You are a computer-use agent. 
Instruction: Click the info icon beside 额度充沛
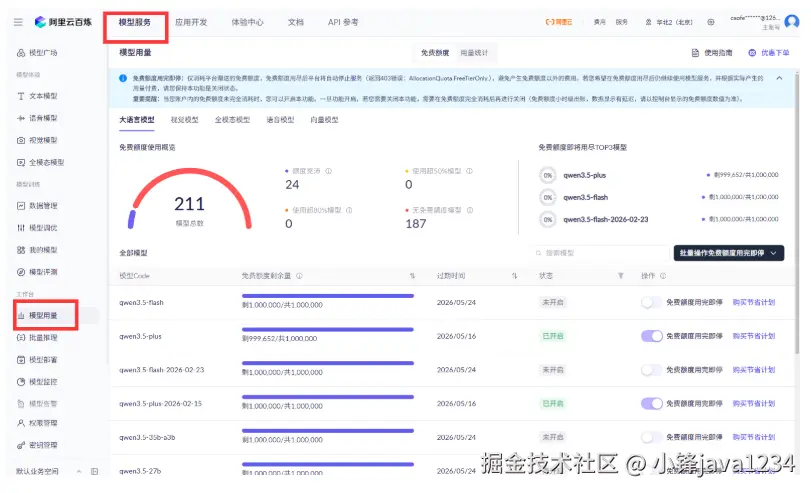click(328, 171)
